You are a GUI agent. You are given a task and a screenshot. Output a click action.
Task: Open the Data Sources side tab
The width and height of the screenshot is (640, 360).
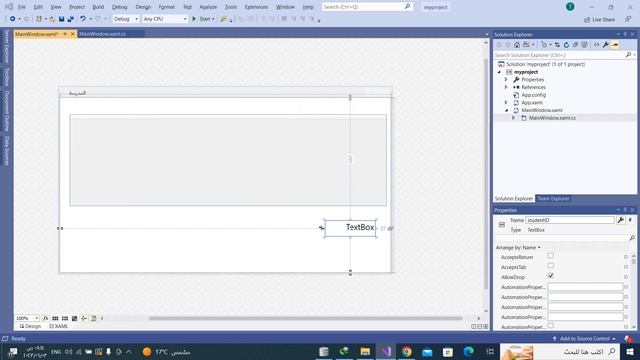pyautogui.click(x=7, y=150)
